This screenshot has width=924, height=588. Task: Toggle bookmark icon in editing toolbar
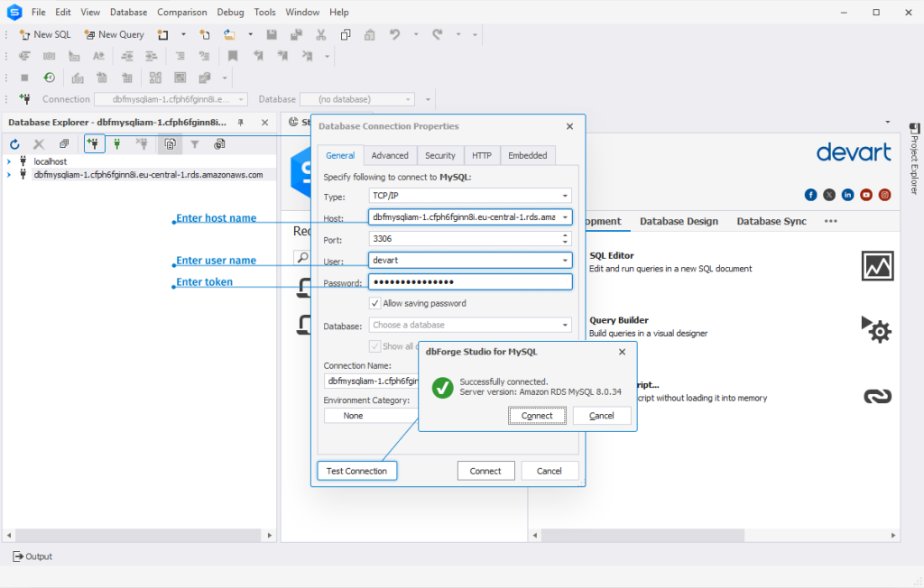click(x=233, y=56)
